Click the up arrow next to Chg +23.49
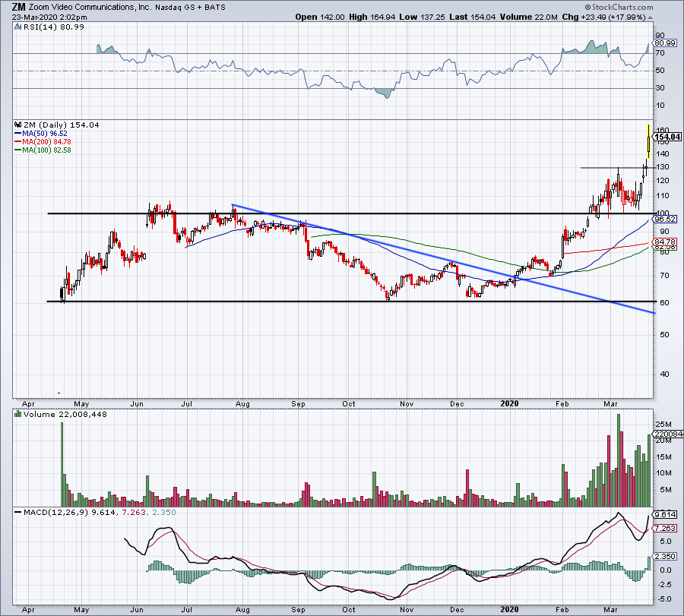Screen dimensions: 684x616 651,18
